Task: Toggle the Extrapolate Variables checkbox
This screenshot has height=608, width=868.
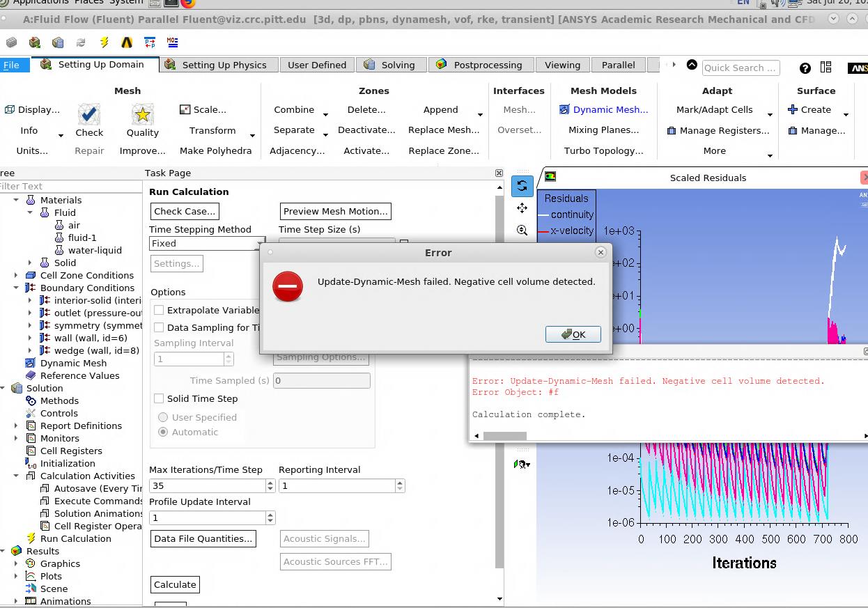Action: pyautogui.click(x=159, y=310)
